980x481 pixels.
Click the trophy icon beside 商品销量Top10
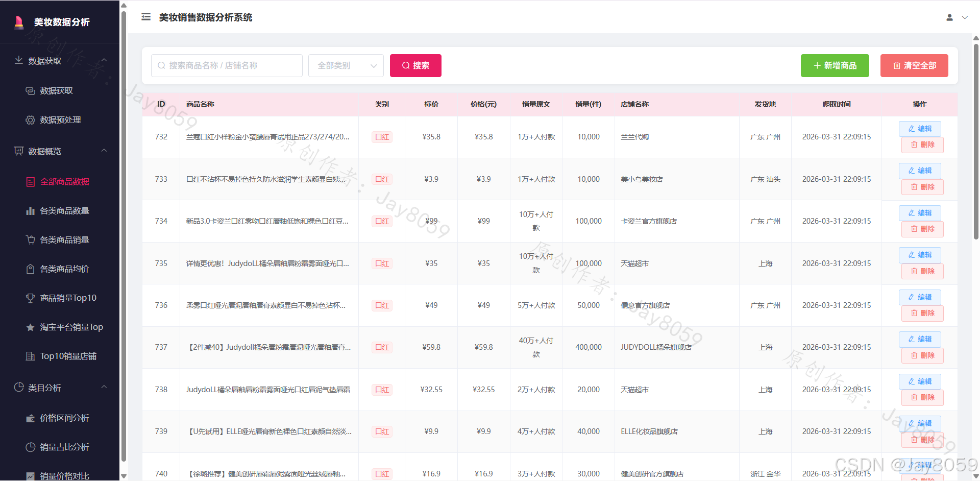tap(31, 298)
